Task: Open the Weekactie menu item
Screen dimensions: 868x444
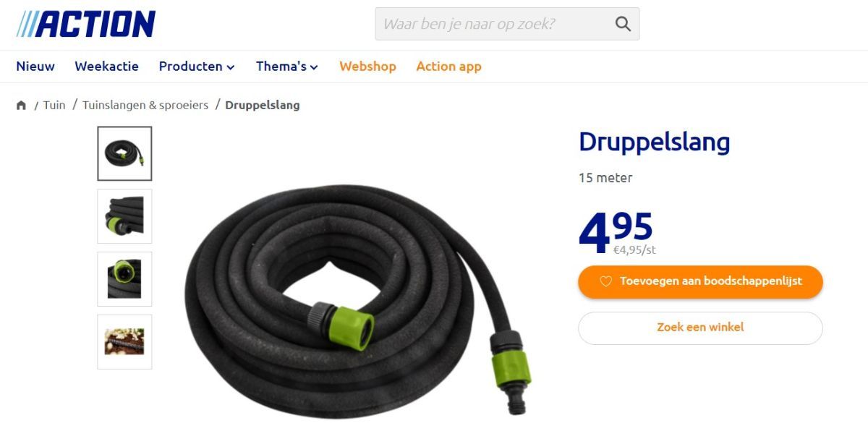Action: [x=106, y=67]
